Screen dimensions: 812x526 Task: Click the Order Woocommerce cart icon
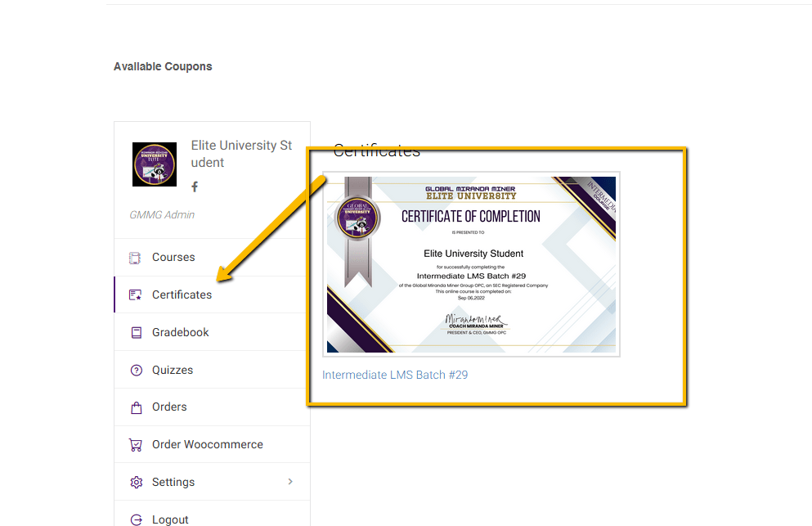136,445
